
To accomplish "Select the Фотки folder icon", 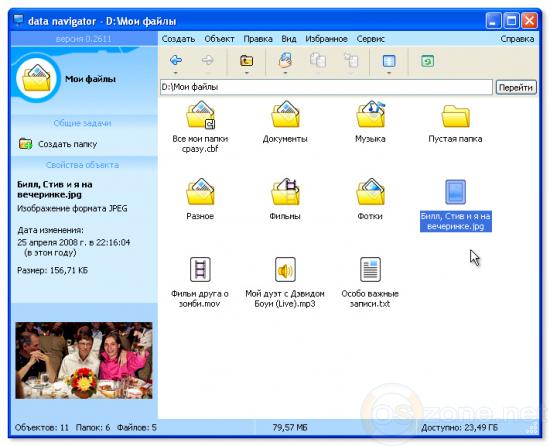I will [x=370, y=192].
